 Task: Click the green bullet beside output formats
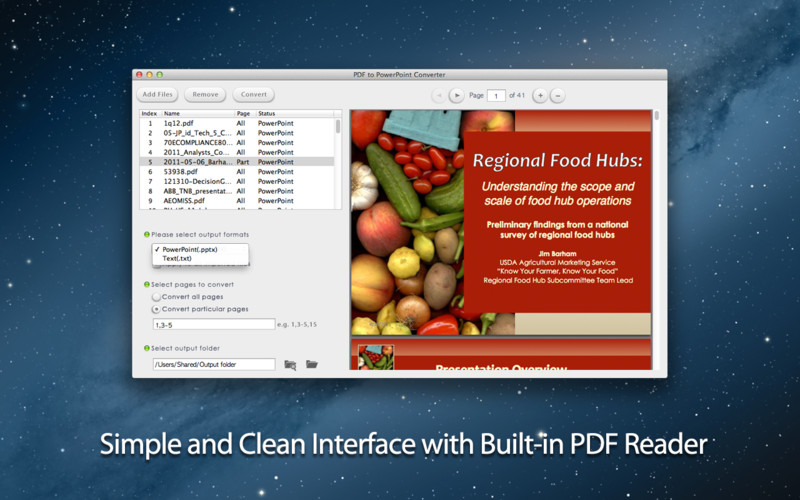click(x=147, y=235)
